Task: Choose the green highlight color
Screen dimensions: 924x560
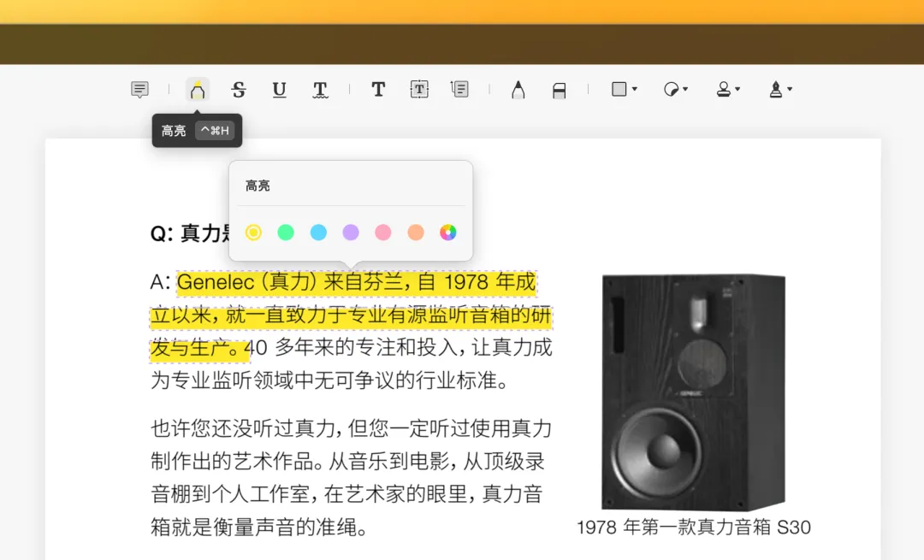Action: [286, 233]
